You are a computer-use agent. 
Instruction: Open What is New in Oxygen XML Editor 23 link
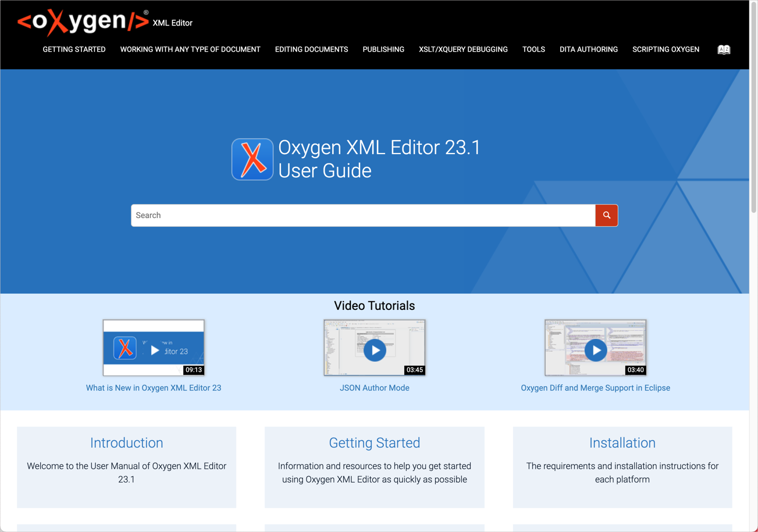tap(154, 388)
